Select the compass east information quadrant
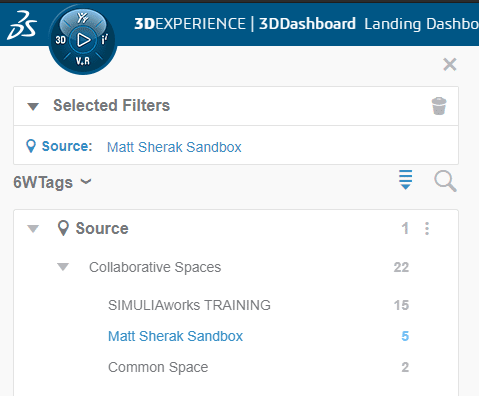 (104, 40)
